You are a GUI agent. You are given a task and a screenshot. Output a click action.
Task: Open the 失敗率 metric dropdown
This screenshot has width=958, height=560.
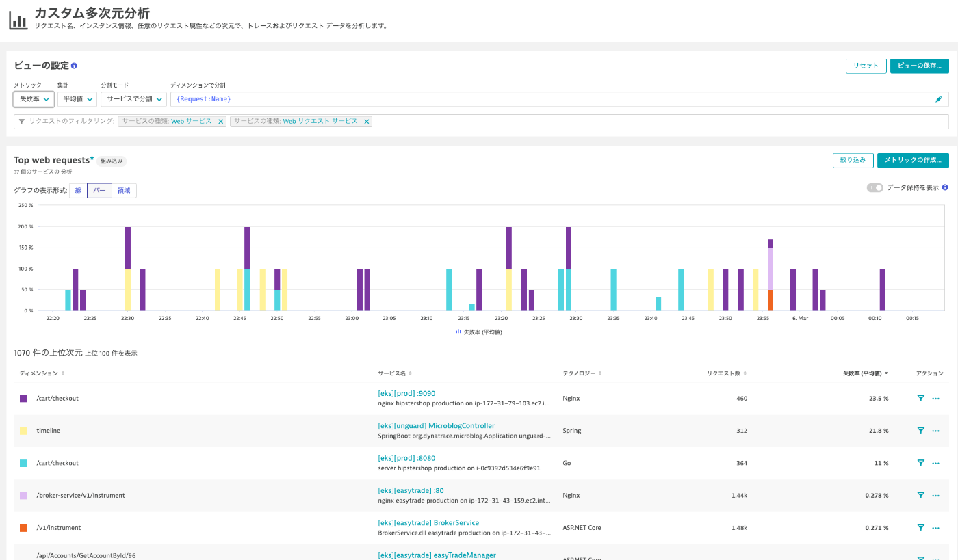[34, 99]
